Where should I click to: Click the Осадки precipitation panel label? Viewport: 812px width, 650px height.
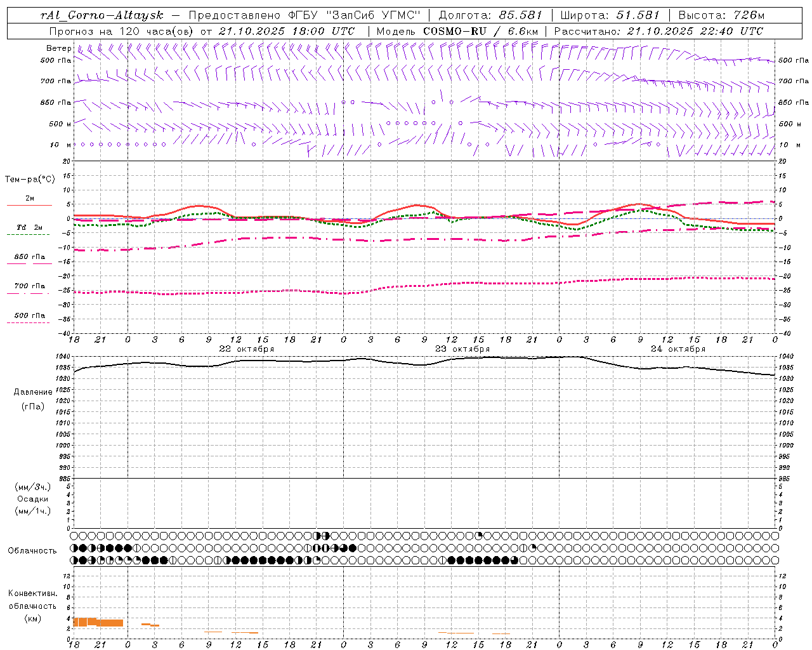33,499
